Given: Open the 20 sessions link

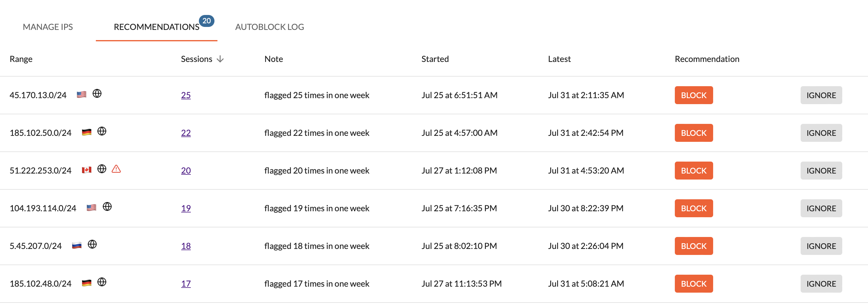Looking at the screenshot, I should 186,171.
